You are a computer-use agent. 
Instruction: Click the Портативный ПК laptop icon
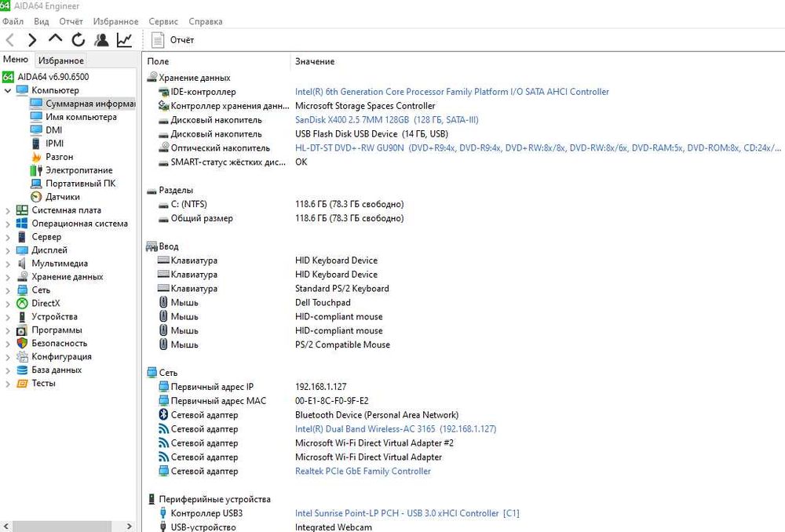(x=36, y=184)
